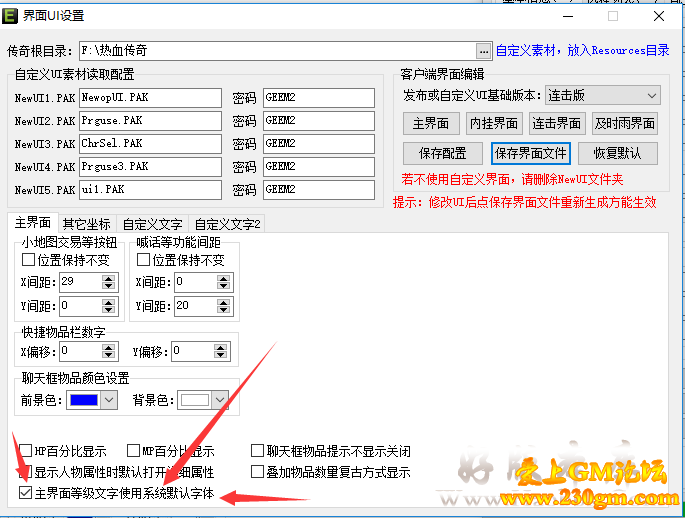Click the NewUI1.PAK filename field
The height and width of the screenshot is (518, 685).
tap(150, 98)
